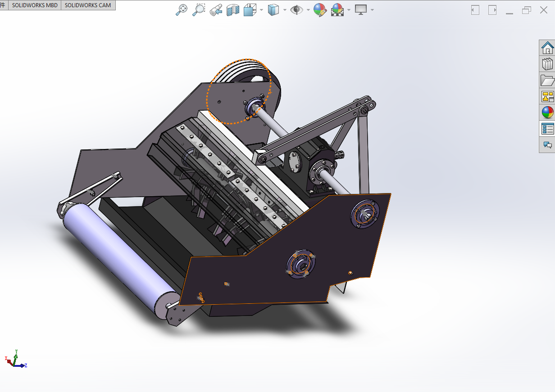This screenshot has width=555, height=392.
Task: Minimize the document window
Action: (x=510, y=13)
